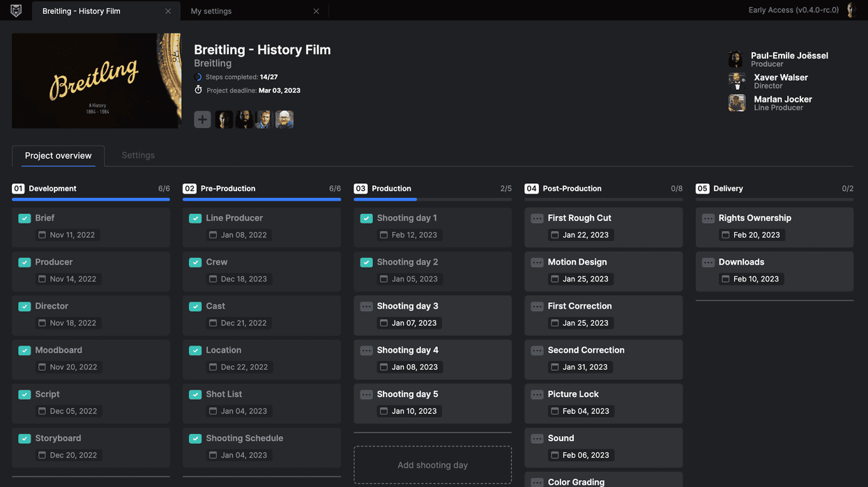Open the project Settings tab
This screenshot has height=487, width=868.
point(138,155)
